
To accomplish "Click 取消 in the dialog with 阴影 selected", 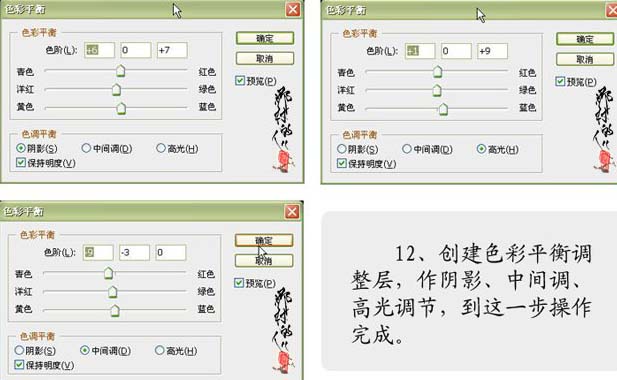I will [265, 59].
